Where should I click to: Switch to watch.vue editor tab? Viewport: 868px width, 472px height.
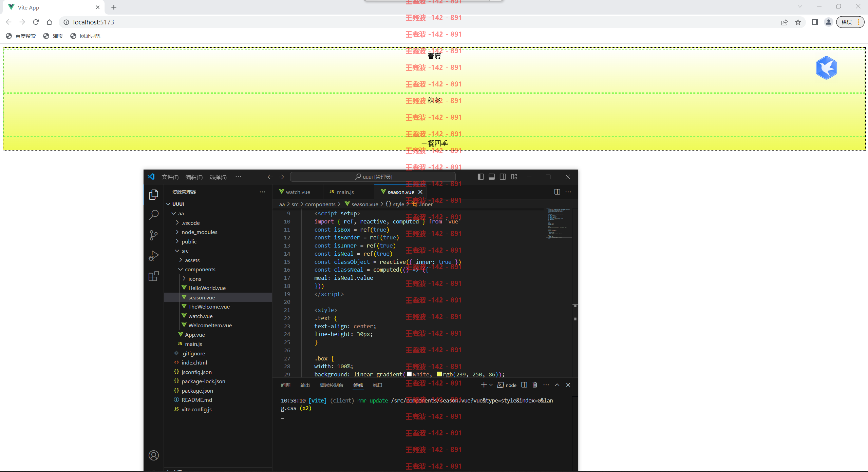point(298,192)
